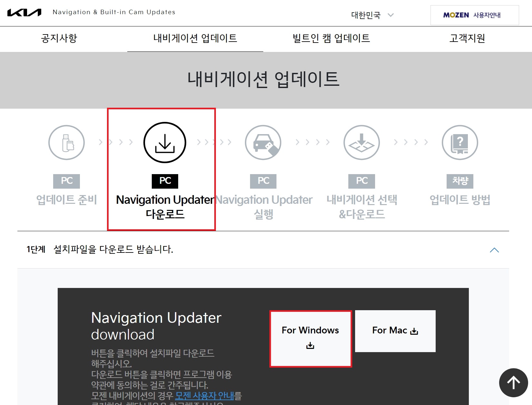This screenshot has width=532, height=405.
Task: Click the 업데이트 준비 step label
Action: click(x=66, y=200)
